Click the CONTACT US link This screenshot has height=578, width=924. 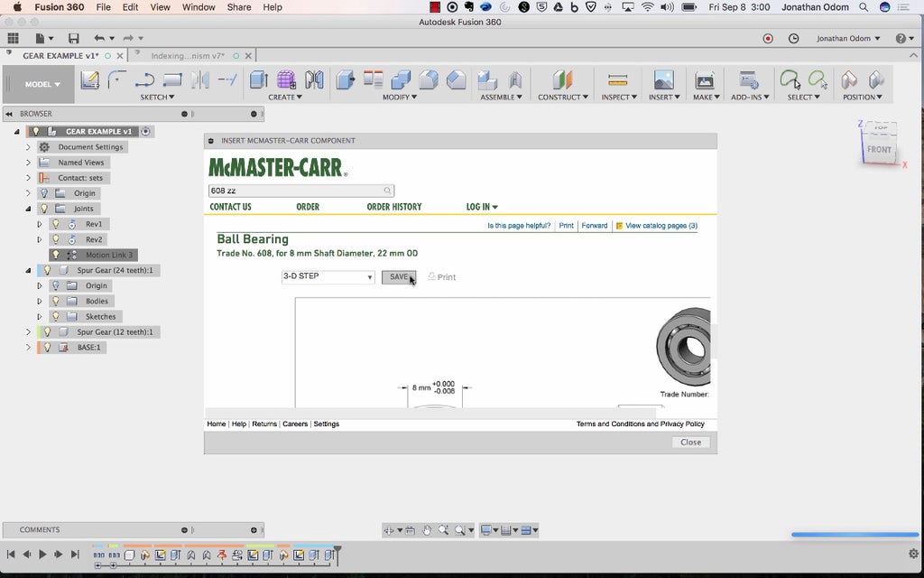(x=230, y=207)
